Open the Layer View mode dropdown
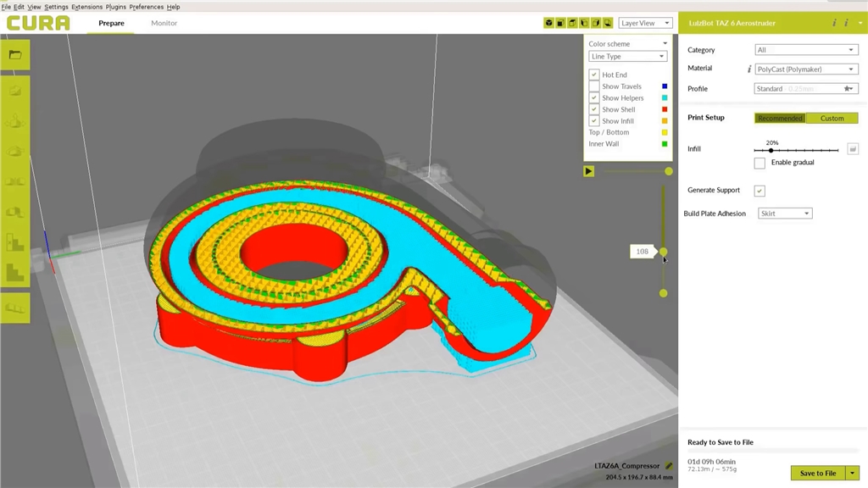This screenshot has height=488, width=868. 645,23
